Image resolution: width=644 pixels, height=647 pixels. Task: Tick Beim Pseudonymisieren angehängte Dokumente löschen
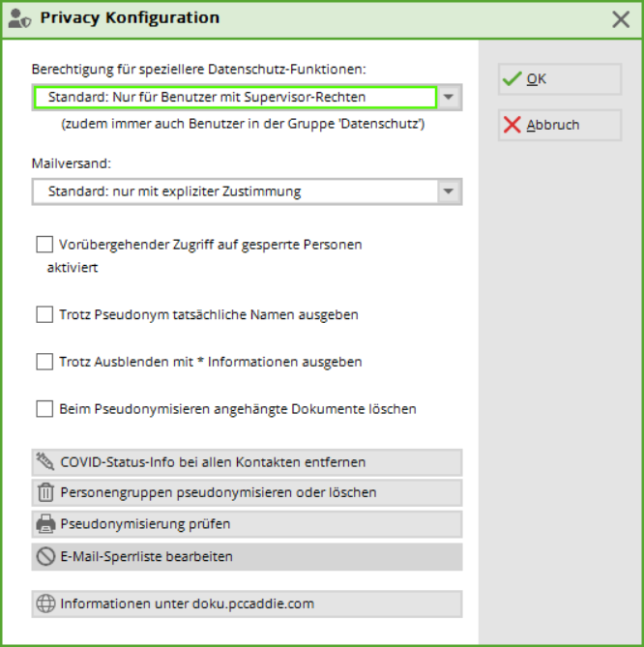click(x=44, y=409)
